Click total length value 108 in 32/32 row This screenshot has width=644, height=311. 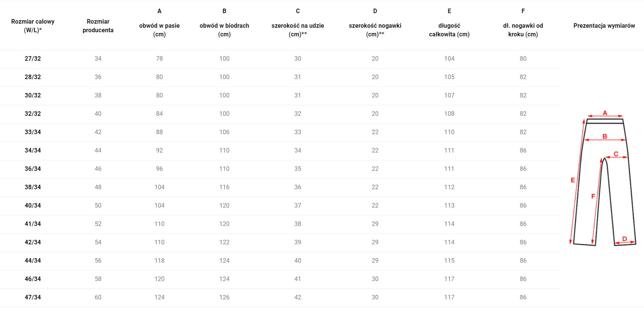click(449, 114)
